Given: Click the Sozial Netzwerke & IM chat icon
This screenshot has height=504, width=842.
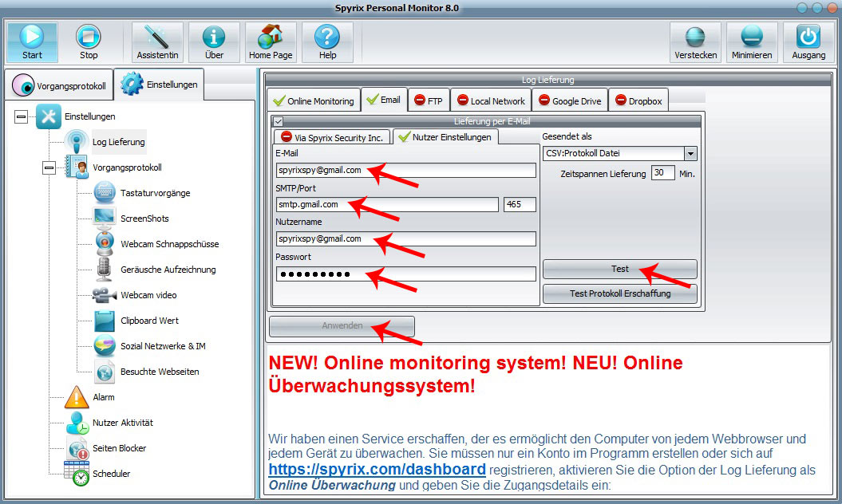Looking at the screenshot, I should click(x=105, y=345).
